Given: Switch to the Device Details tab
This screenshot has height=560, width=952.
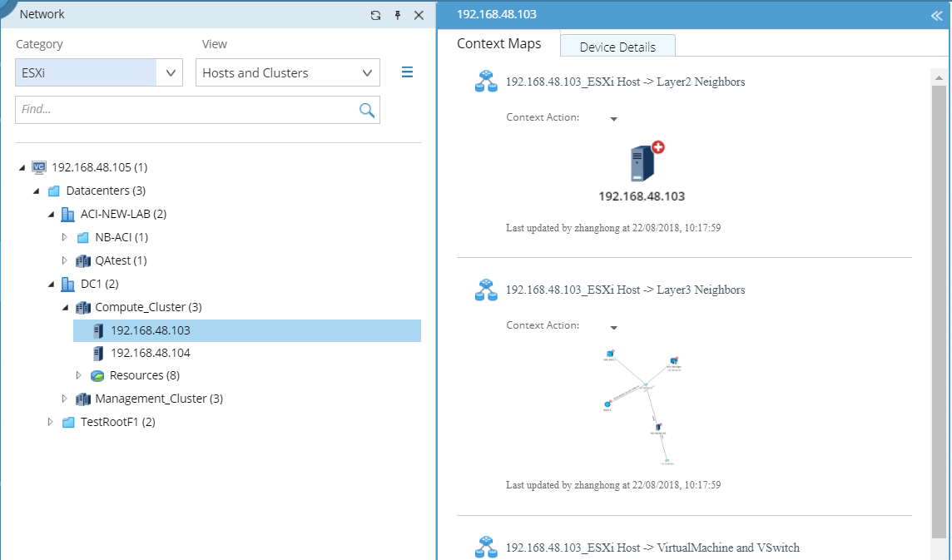Looking at the screenshot, I should (617, 47).
